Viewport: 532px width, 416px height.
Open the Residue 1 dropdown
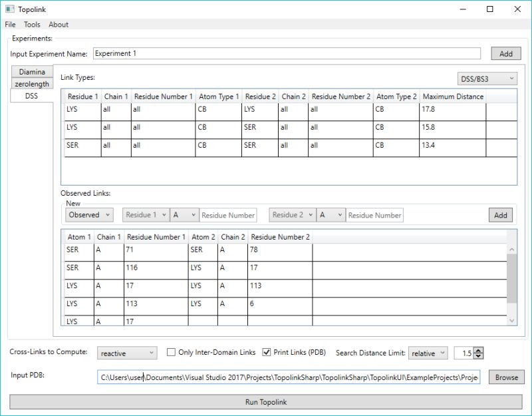coord(146,215)
